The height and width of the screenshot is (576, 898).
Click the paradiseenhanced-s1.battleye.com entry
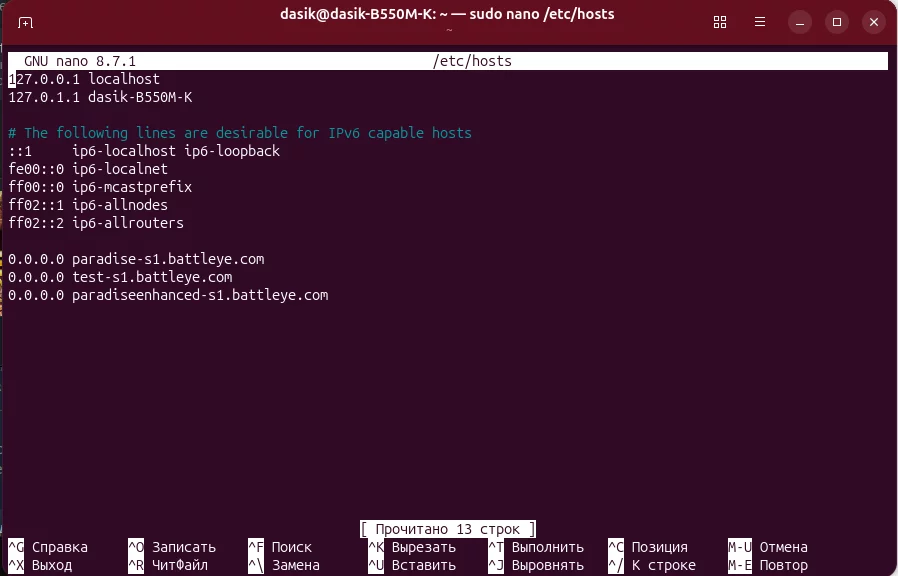coord(168,295)
